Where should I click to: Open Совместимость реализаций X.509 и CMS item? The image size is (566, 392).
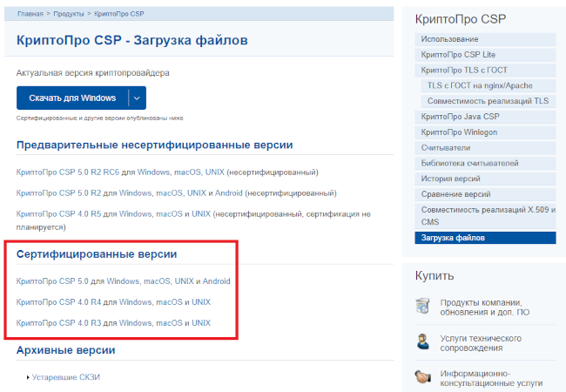point(485,216)
